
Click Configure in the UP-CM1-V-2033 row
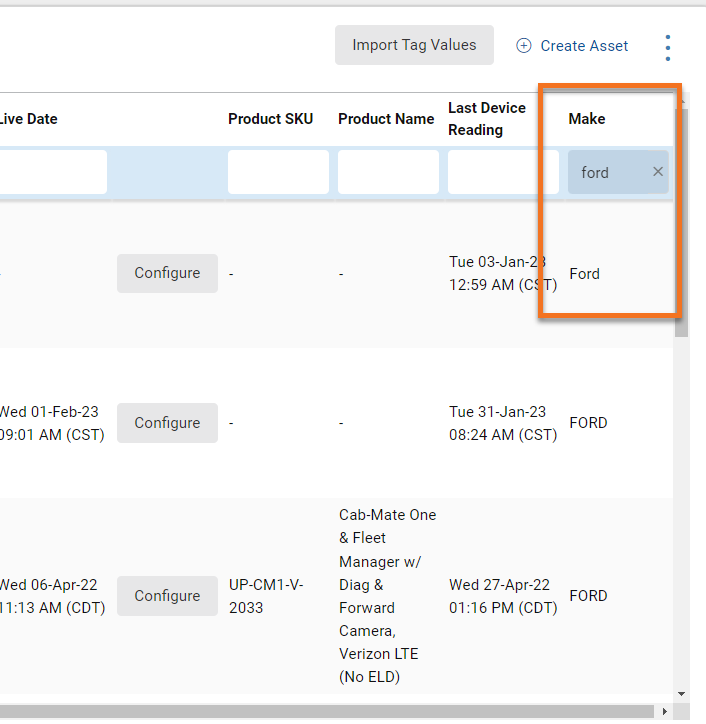167,596
